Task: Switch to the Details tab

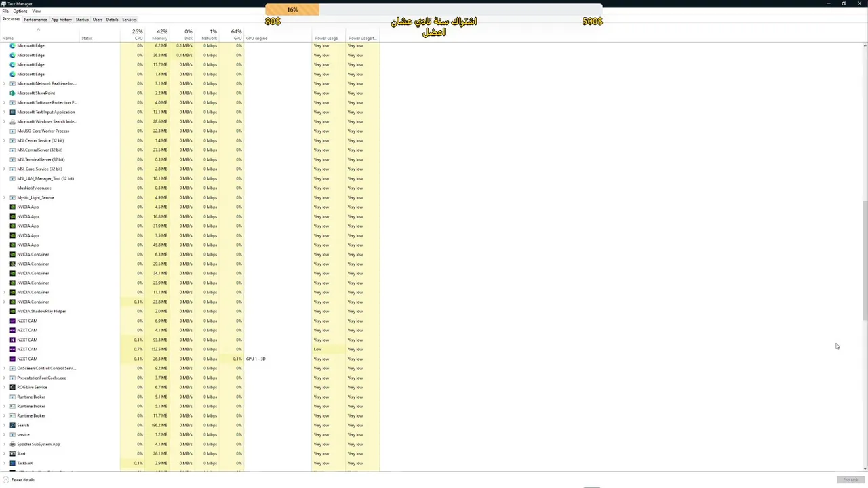Action: (x=112, y=20)
